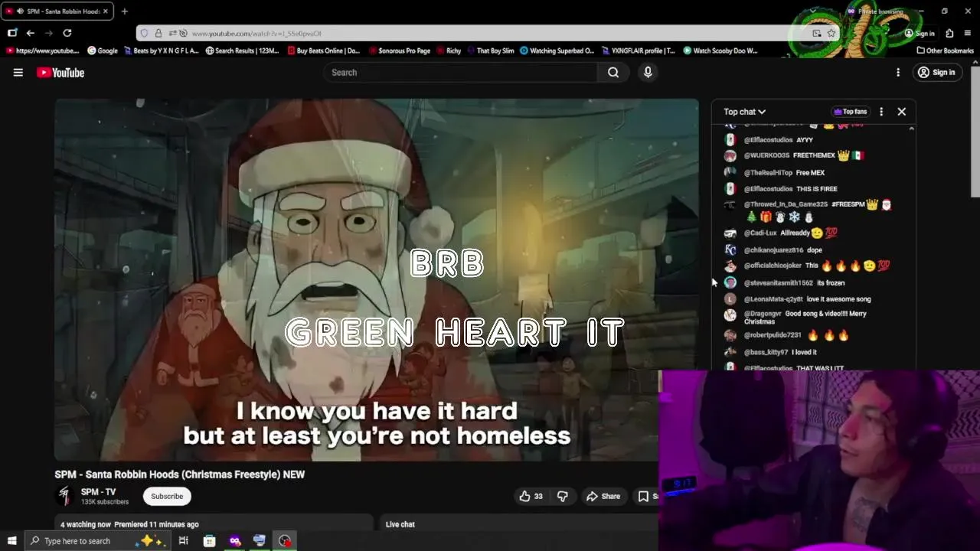This screenshot has width=980, height=551.
Task: Click the video title text
Action: click(x=179, y=474)
